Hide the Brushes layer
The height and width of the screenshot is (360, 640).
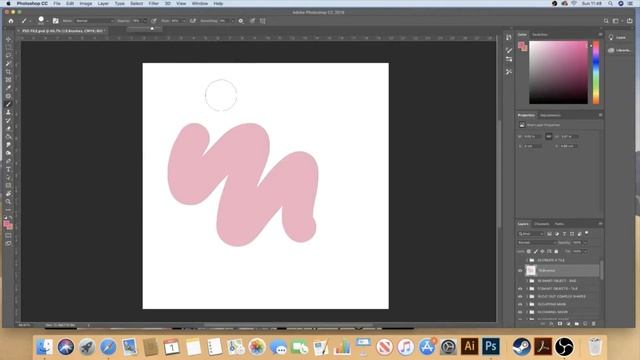[x=520, y=270]
